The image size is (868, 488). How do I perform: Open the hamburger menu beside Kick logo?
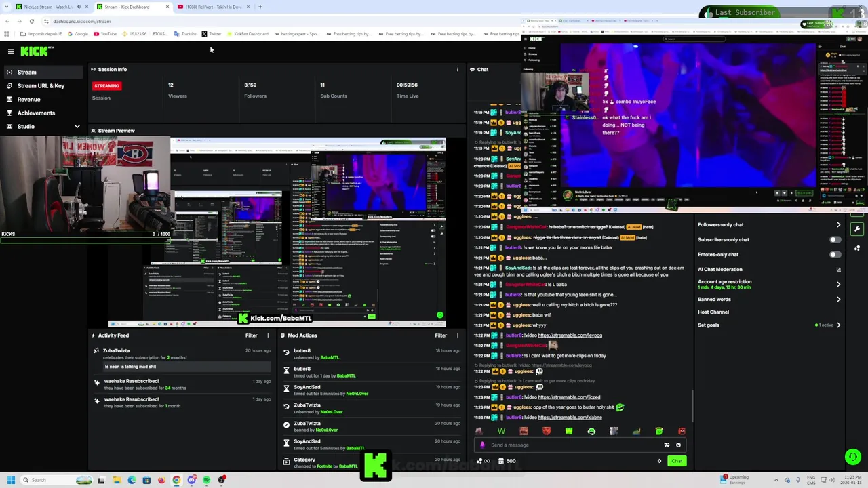click(x=10, y=51)
